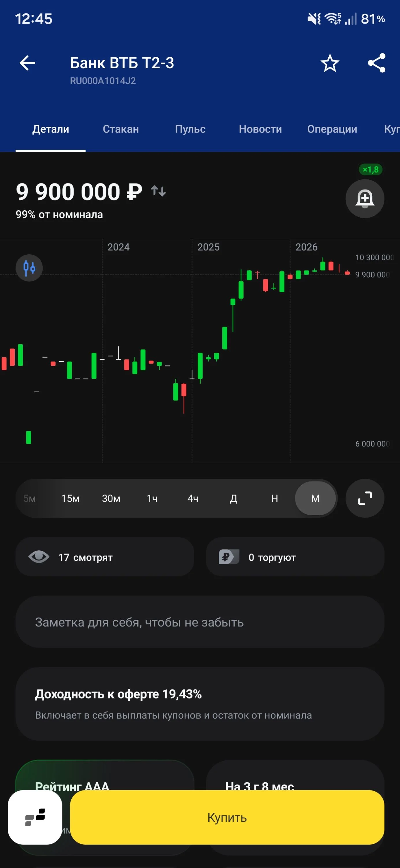Toggle price units with up-down arrows
This screenshot has width=400, height=868.
[x=158, y=191]
